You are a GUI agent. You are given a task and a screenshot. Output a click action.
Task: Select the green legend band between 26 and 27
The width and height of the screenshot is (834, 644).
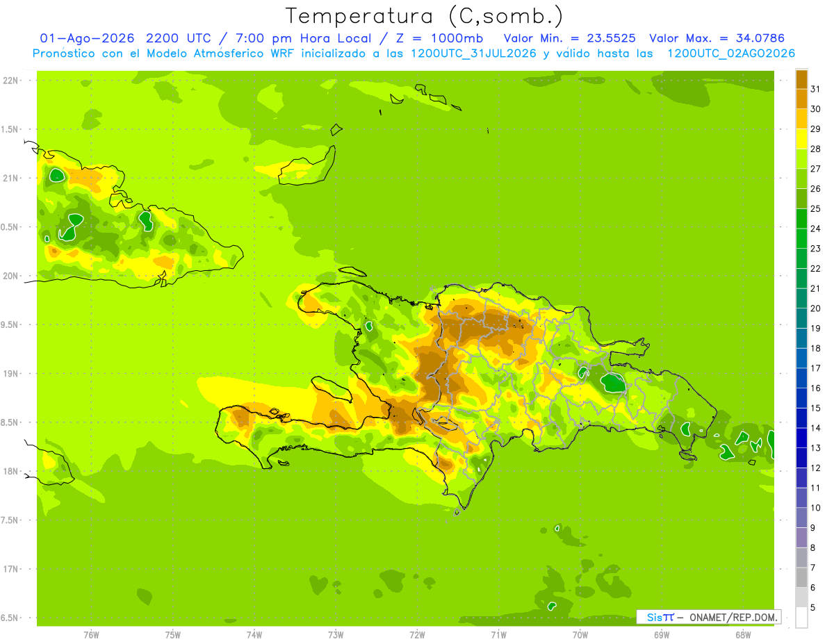click(x=801, y=179)
